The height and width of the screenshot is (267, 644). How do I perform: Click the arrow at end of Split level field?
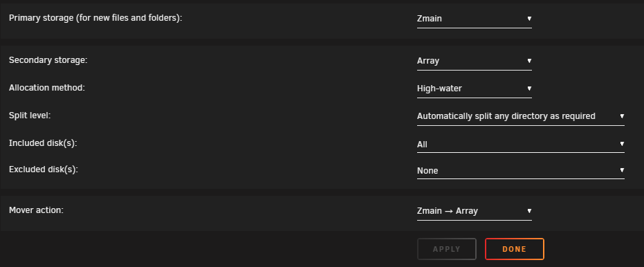click(622, 116)
